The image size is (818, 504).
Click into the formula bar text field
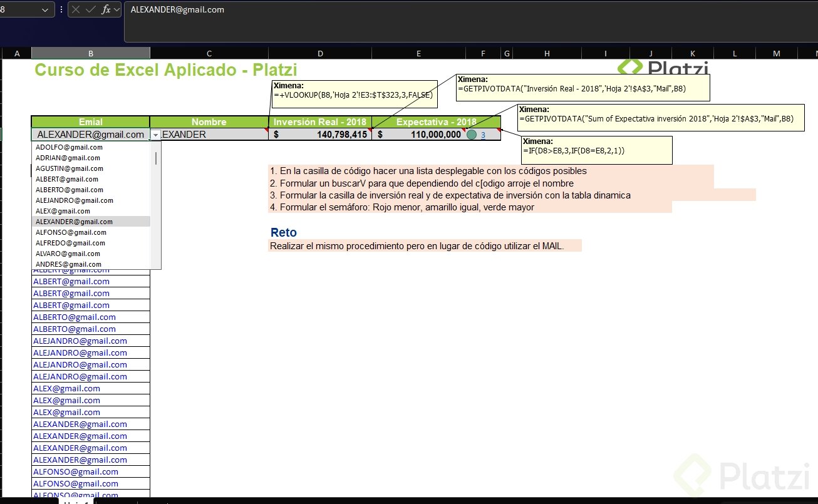(470, 21)
